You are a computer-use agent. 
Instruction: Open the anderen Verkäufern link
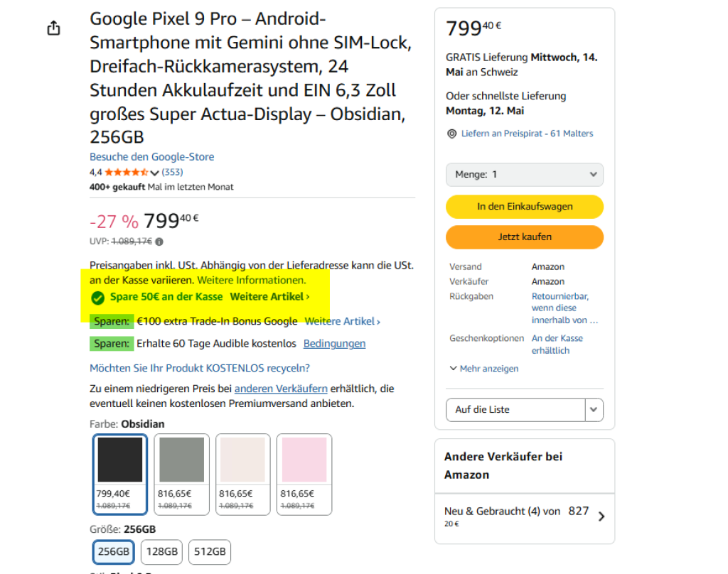(x=281, y=389)
